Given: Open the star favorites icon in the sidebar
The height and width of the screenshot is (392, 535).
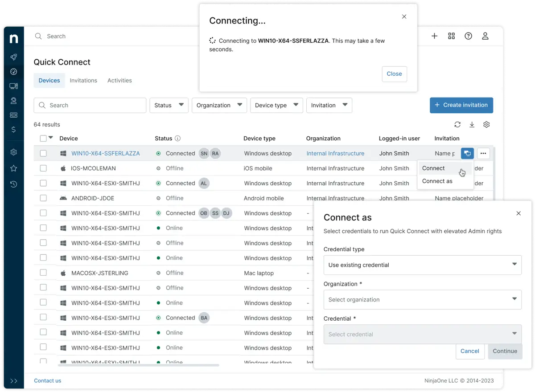Looking at the screenshot, I should point(14,168).
